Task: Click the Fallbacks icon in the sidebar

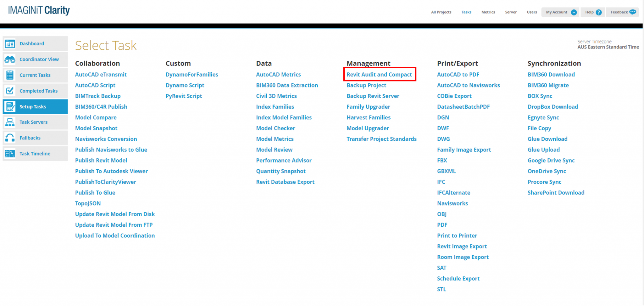Action: click(x=10, y=138)
